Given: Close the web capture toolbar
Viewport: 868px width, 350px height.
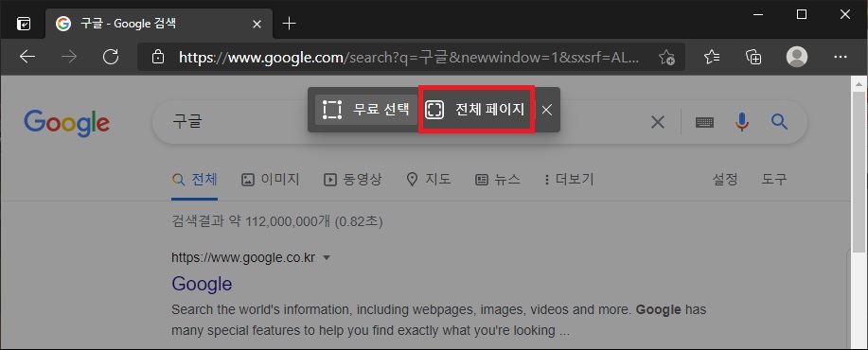Looking at the screenshot, I should coord(547,110).
